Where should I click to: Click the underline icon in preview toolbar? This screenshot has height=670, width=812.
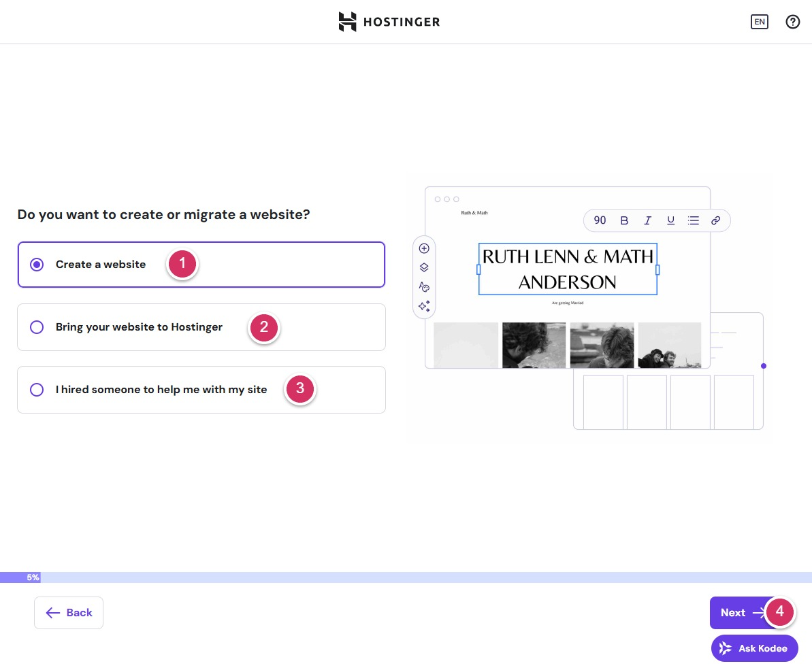[670, 220]
